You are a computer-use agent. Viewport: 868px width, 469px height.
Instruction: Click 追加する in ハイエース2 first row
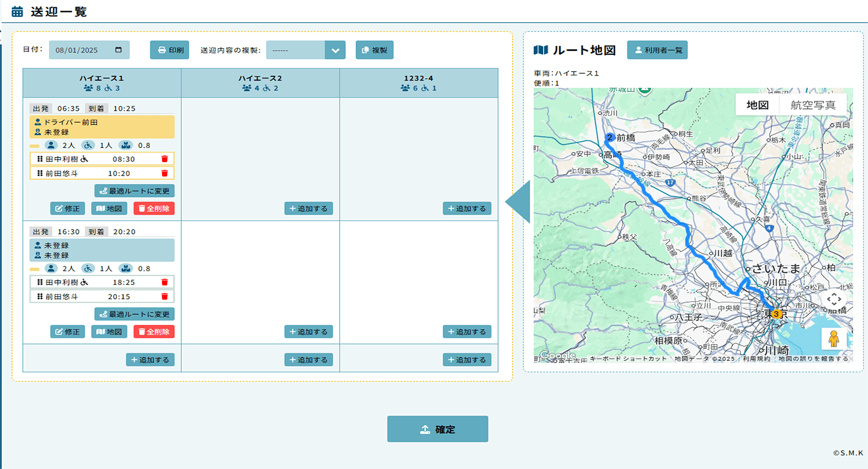click(x=308, y=208)
